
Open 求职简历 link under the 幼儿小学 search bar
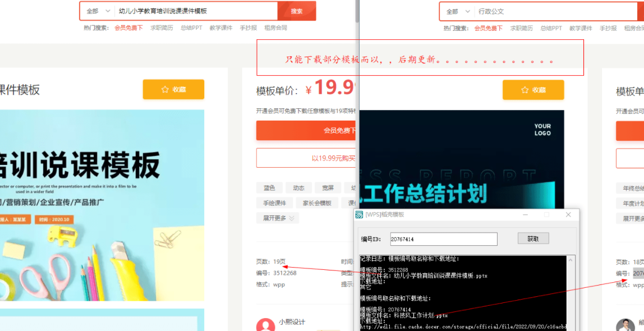tap(162, 28)
